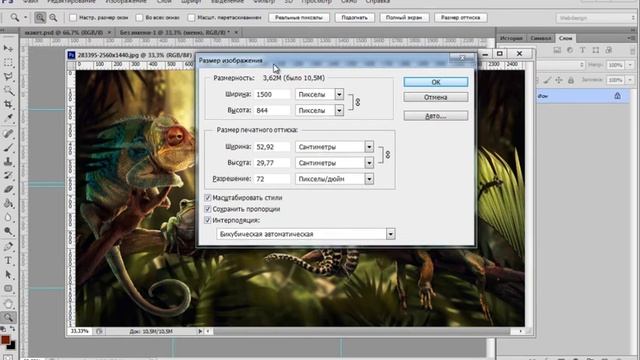This screenshot has height=360, width=640.
Task: Open pixel height units dropdown (Пикселы)
Action: [339, 110]
